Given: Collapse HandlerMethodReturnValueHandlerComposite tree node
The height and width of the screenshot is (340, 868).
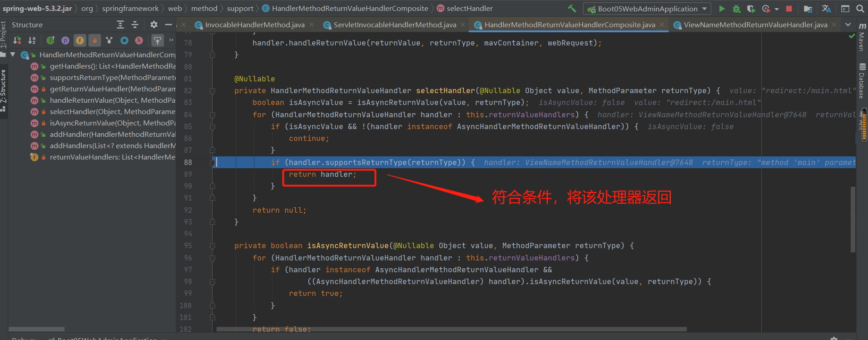Looking at the screenshot, I should (x=13, y=55).
